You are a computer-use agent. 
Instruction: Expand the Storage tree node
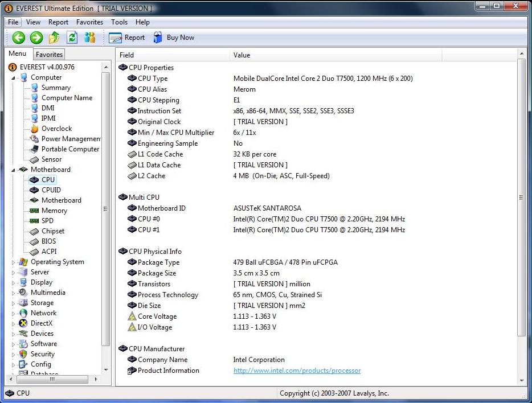(13, 303)
